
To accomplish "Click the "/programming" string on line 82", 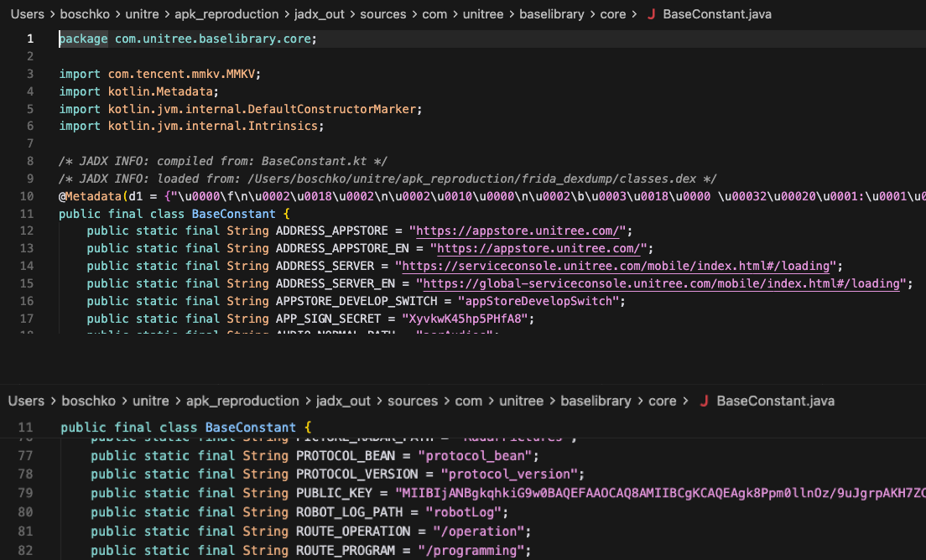I will coord(471,551).
